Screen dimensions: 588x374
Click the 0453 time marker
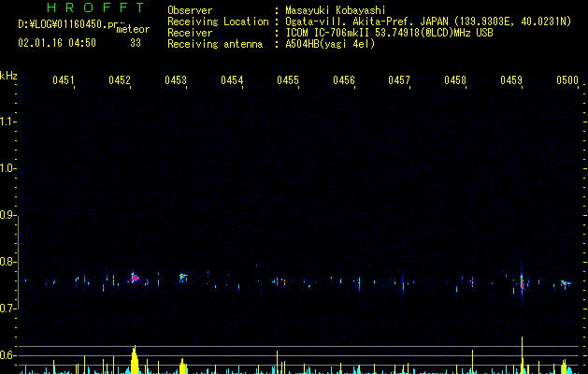176,79
